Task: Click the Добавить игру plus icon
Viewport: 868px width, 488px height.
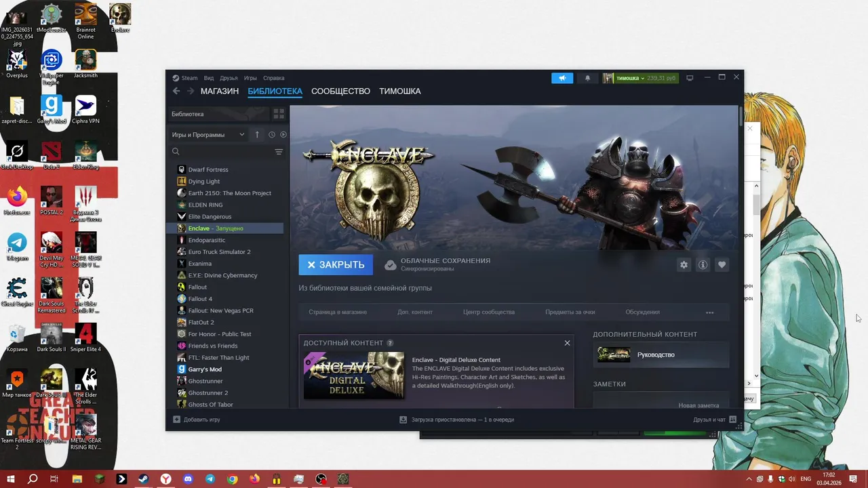Action: coord(177,420)
